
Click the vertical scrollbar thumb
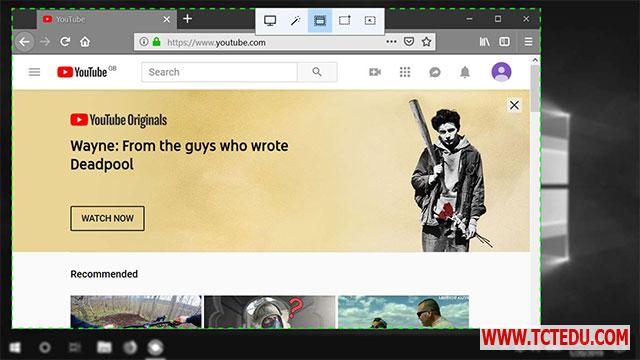(535, 89)
